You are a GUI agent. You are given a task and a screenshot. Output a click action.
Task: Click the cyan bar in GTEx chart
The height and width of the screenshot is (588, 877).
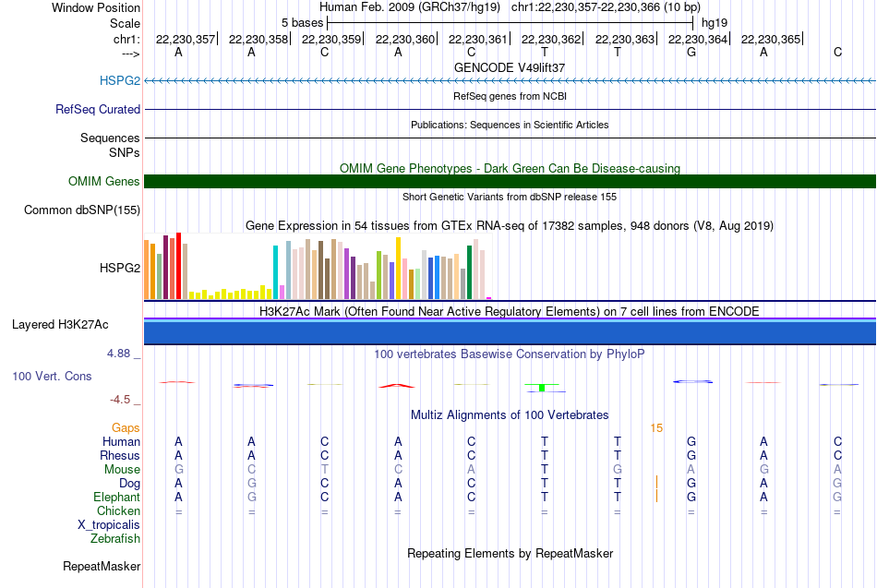275,272
